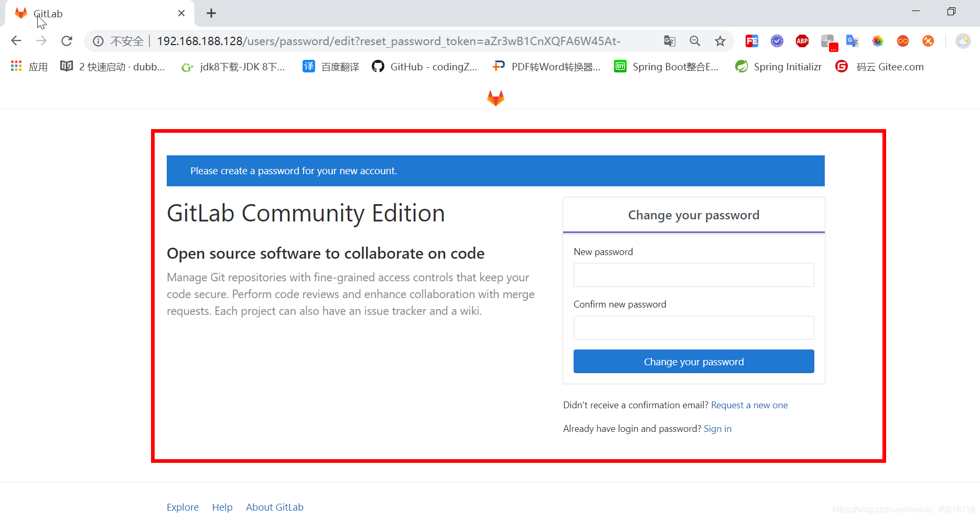Open the Gitee.com bookmark
Viewport: 980px width, 519px height.
pyautogui.click(x=880, y=67)
